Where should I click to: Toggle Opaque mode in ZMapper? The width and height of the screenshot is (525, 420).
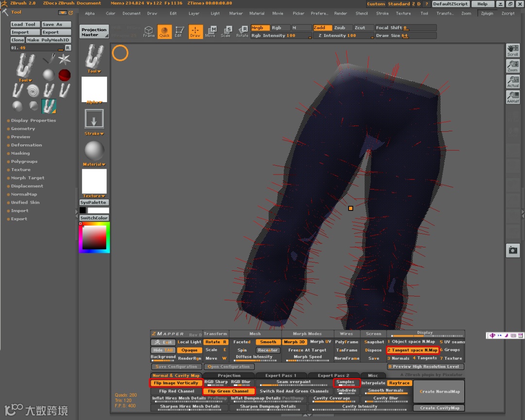point(190,350)
